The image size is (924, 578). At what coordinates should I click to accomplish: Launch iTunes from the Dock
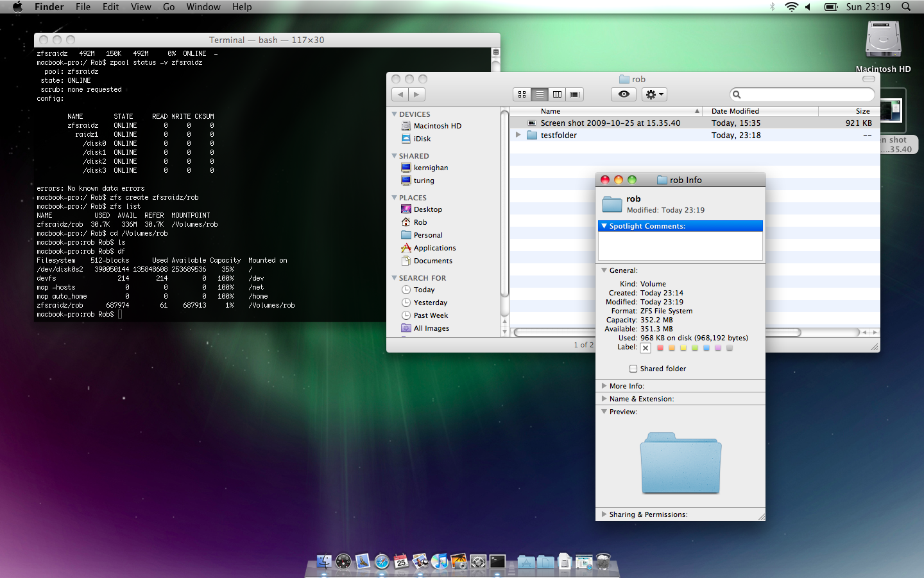point(440,562)
